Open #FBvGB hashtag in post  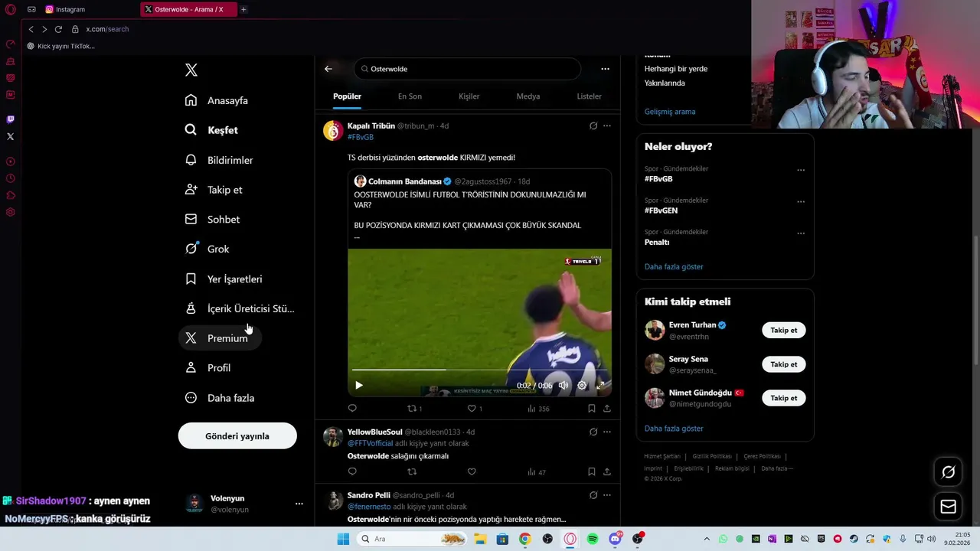361,138
